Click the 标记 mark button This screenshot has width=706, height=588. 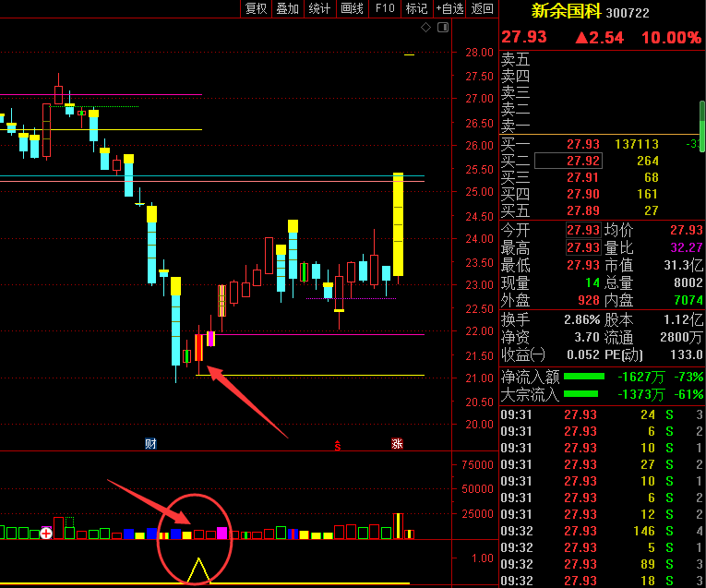pyautogui.click(x=416, y=8)
